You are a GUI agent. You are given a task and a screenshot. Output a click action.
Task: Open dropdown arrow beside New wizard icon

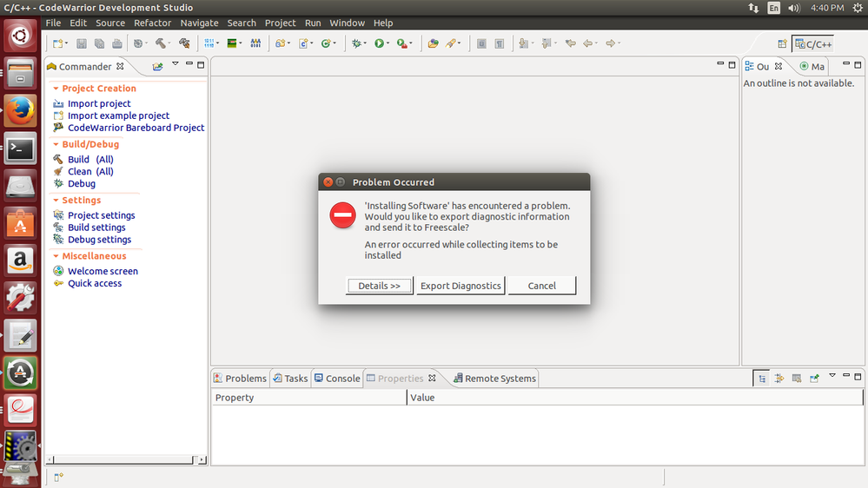click(66, 43)
